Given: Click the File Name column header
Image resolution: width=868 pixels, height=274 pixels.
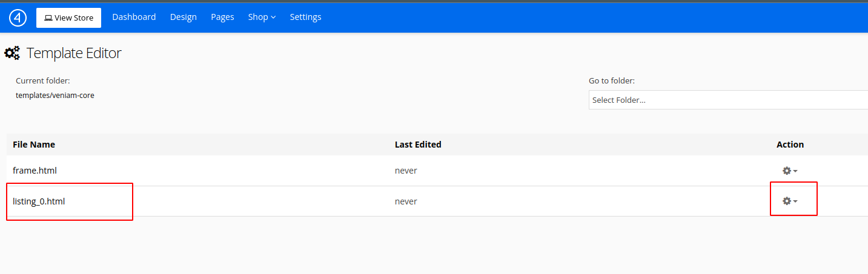Looking at the screenshot, I should (x=34, y=145).
